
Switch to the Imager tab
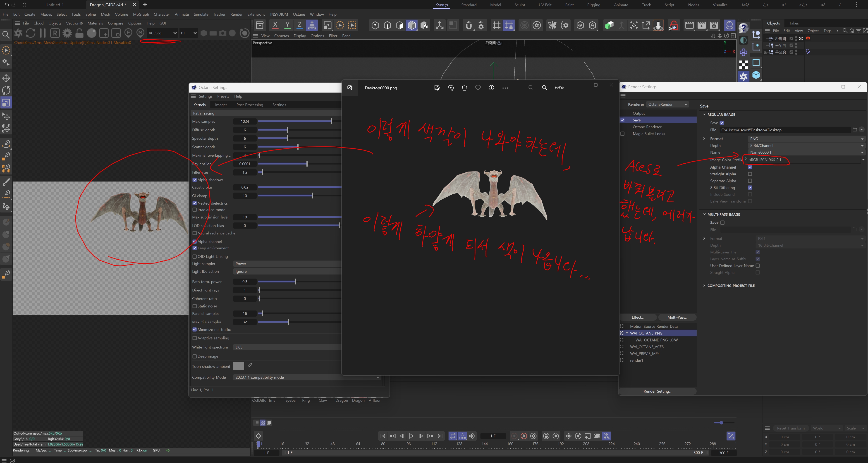[221, 105]
